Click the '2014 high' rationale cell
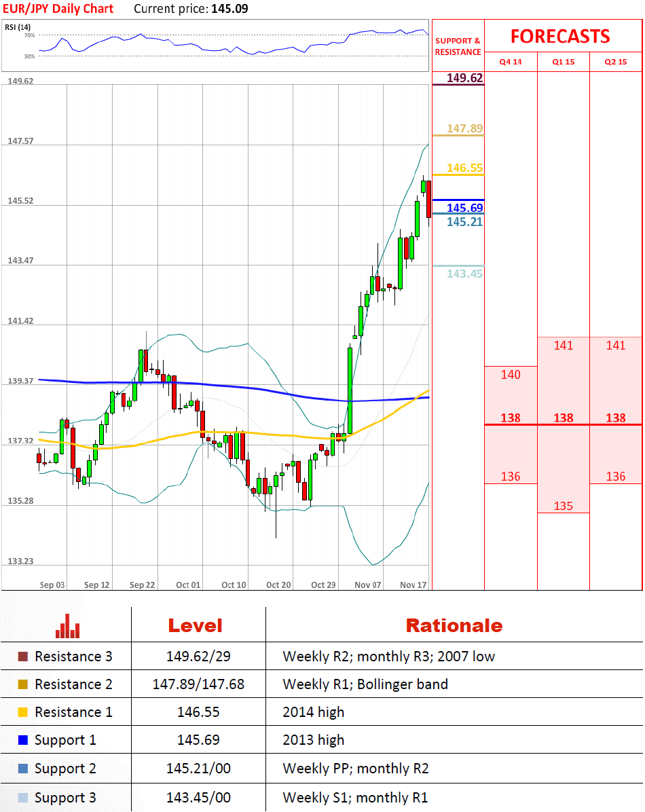 [x=314, y=713]
